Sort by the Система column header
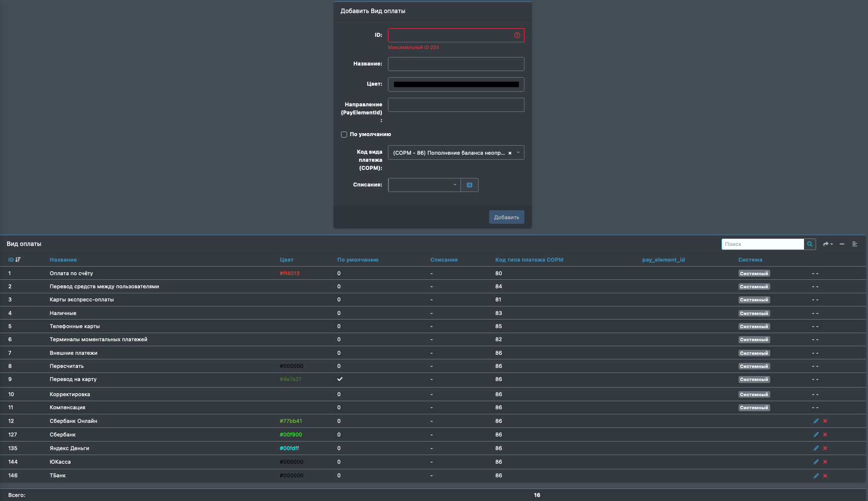 (750, 260)
